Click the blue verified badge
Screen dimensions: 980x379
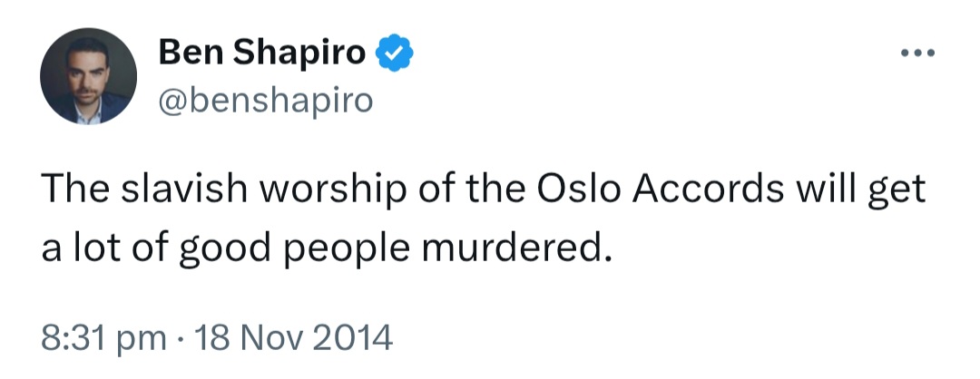394,53
